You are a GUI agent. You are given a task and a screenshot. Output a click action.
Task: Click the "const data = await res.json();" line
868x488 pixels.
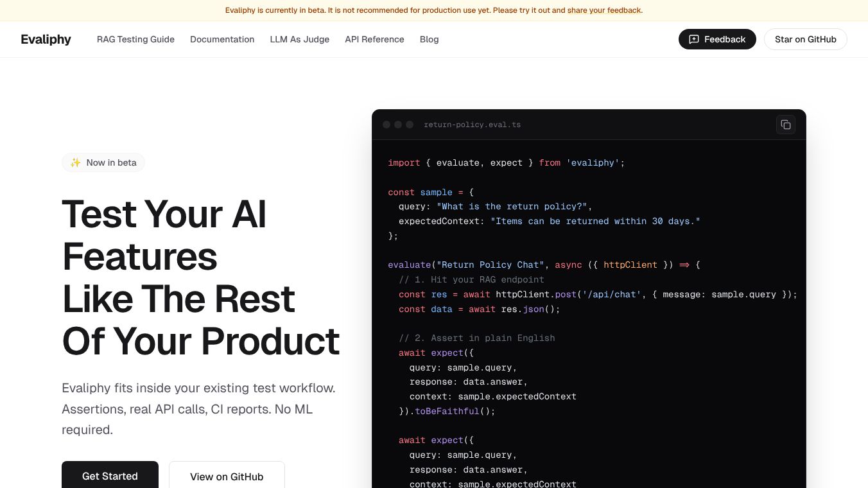click(x=480, y=309)
